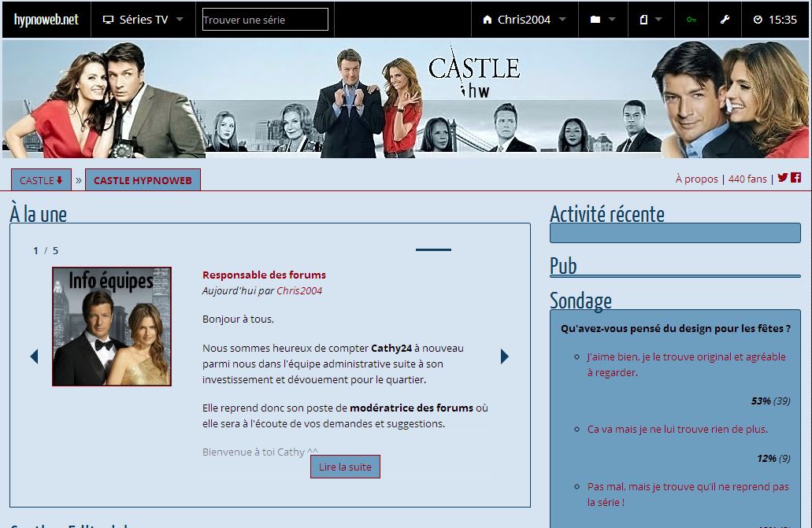Click the 1 / 5 slide counter

click(46, 250)
